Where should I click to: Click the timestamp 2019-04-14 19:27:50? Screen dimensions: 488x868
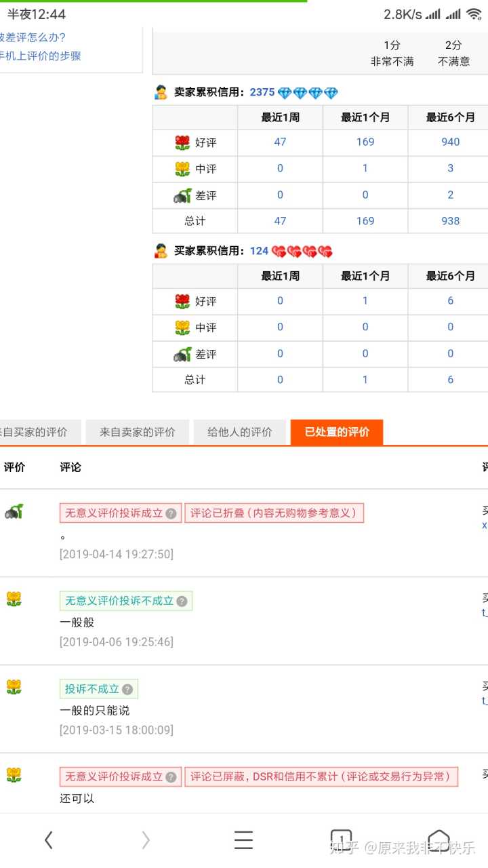[117, 554]
